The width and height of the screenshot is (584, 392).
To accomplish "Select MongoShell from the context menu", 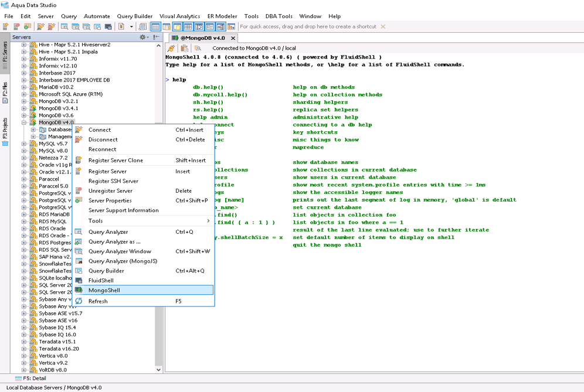I will [x=104, y=290].
